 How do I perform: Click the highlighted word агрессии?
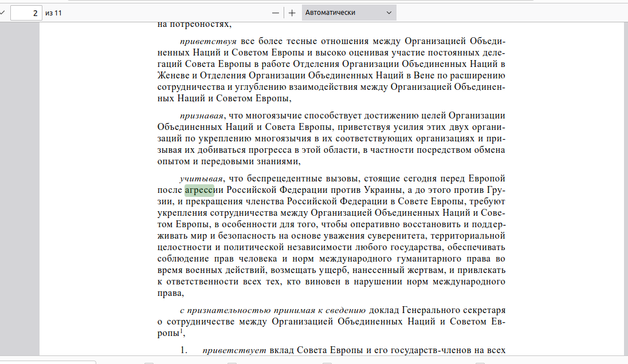click(x=204, y=190)
